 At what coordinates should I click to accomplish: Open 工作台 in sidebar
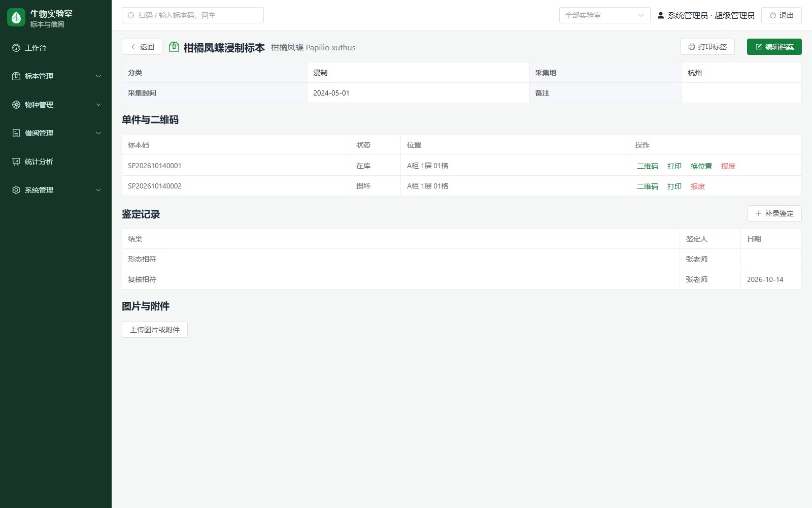[x=56, y=48]
